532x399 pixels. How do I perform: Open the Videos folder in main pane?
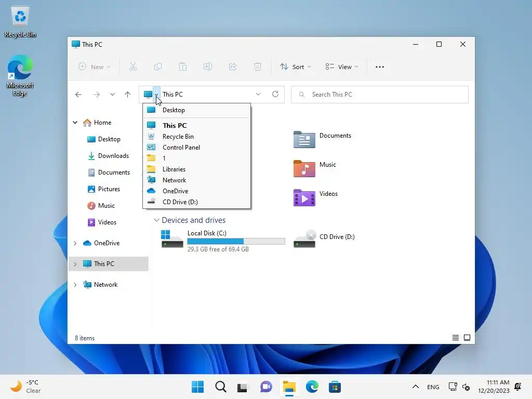(x=304, y=197)
